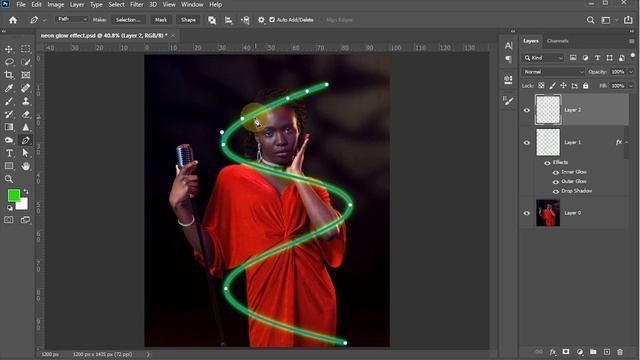This screenshot has width=640, height=360.
Task: Change screen mode icon in toolbox
Action: (25, 220)
